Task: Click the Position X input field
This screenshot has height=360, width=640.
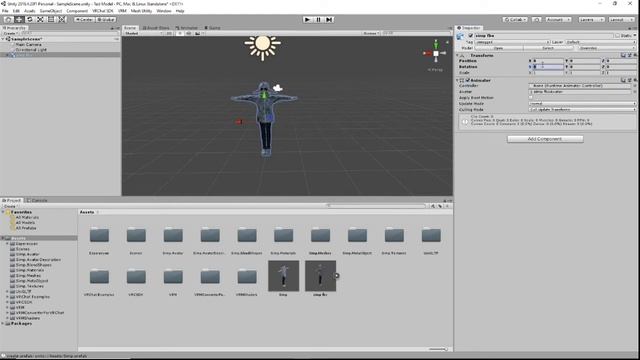Action: pyautogui.click(x=548, y=61)
